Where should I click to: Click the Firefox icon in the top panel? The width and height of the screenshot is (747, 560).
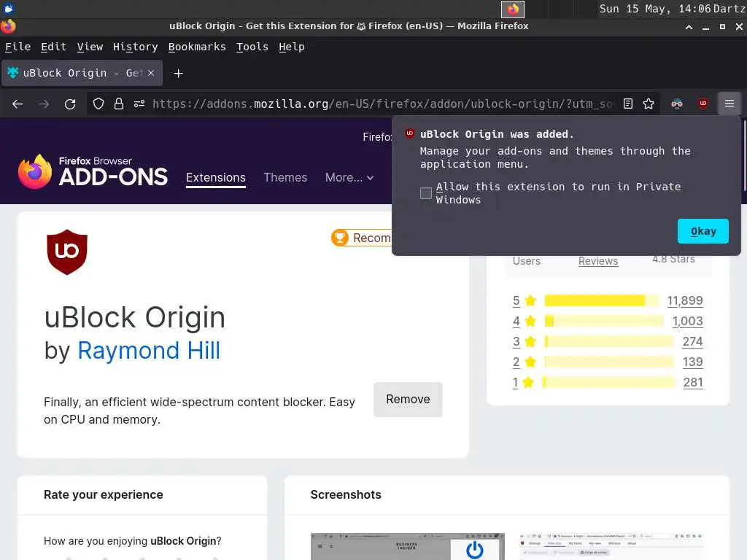[513, 9]
